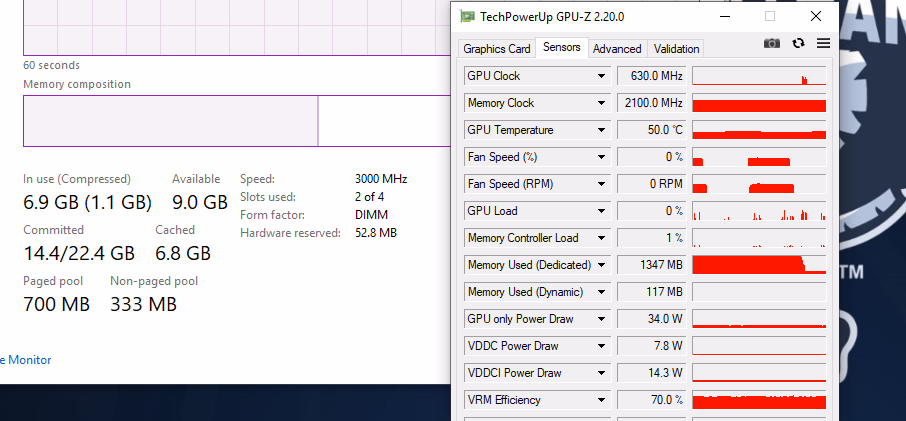Viewport: 906px width, 421px height.
Task: Select the Validation tab
Action: click(x=677, y=49)
